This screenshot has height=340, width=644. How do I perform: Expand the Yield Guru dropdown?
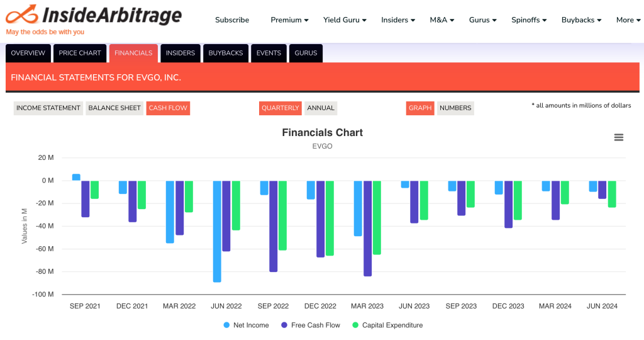[x=345, y=20]
